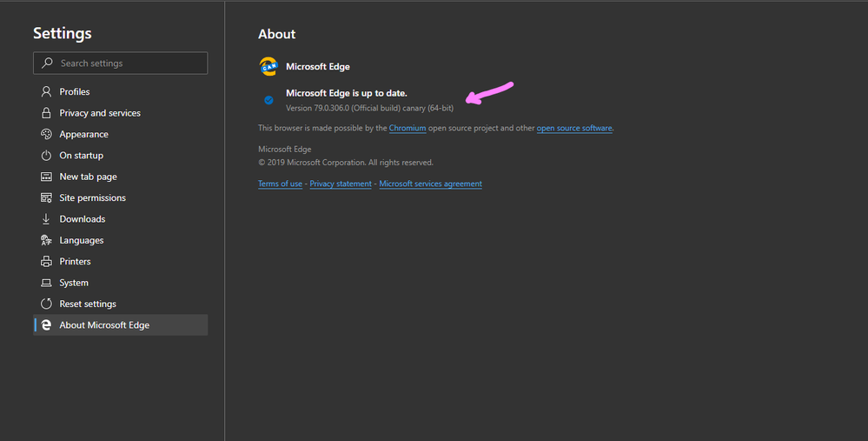Click the Appearance palette icon

tap(47, 134)
